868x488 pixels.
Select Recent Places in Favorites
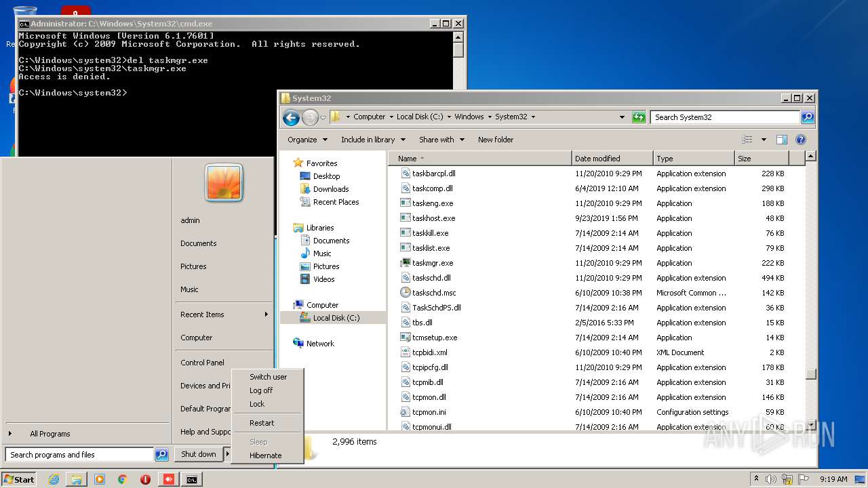click(336, 202)
